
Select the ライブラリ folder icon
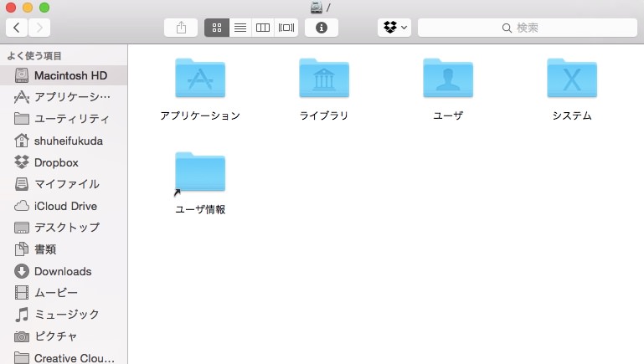[x=324, y=78]
